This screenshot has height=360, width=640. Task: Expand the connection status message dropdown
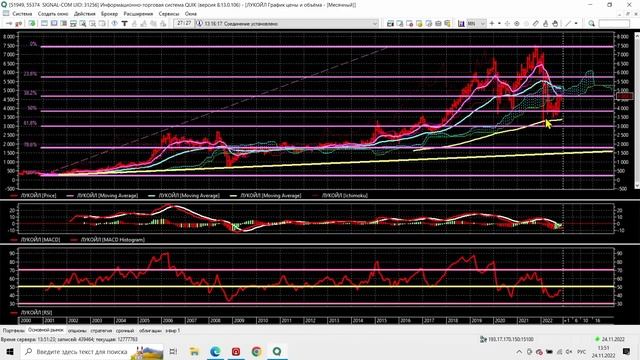click(375, 24)
